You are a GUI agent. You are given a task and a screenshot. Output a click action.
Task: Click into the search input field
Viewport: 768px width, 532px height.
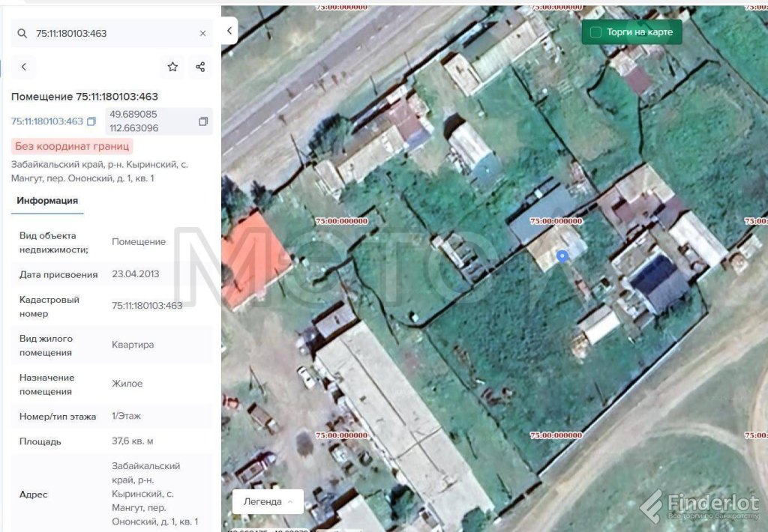tap(112, 34)
